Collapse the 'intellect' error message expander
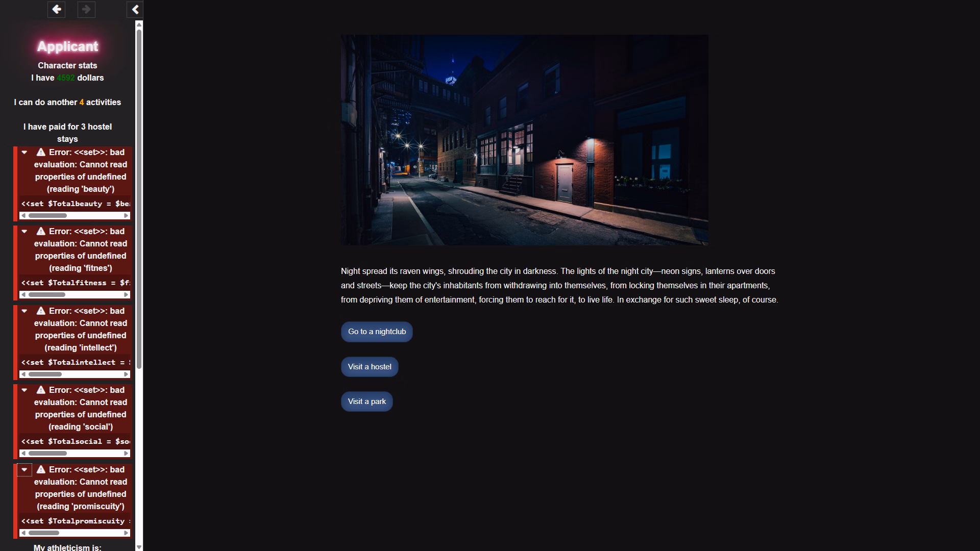980x551 pixels. 24,311
